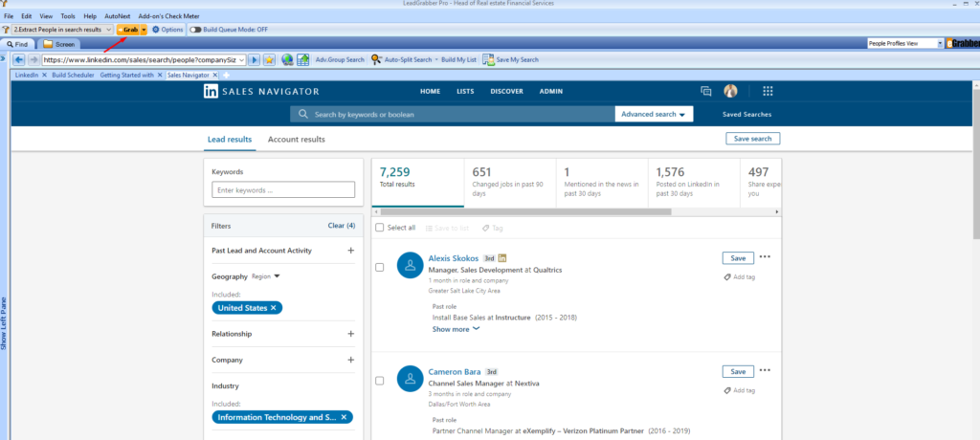Open the Advanced search dropdown
The height and width of the screenshot is (440, 980).
(x=654, y=115)
